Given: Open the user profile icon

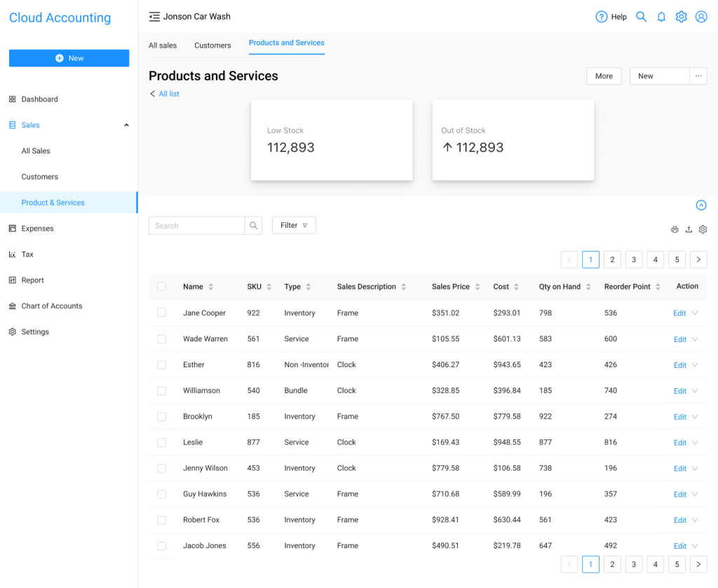Looking at the screenshot, I should [700, 17].
